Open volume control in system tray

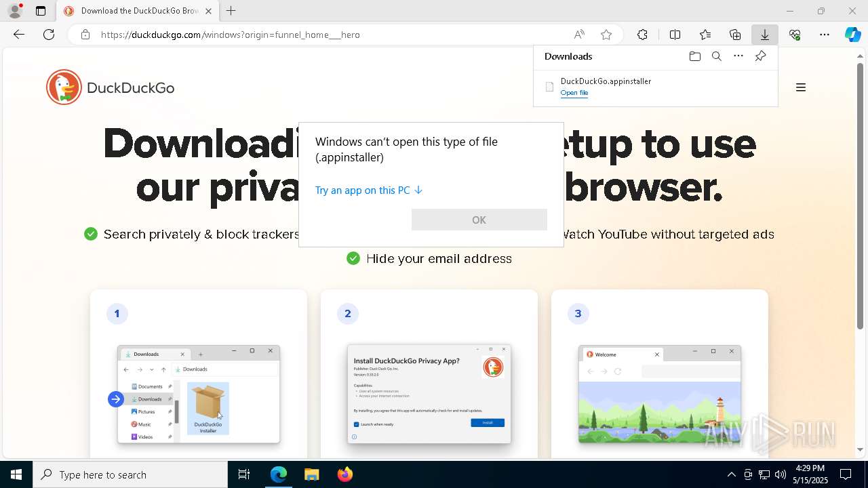point(781,474)
